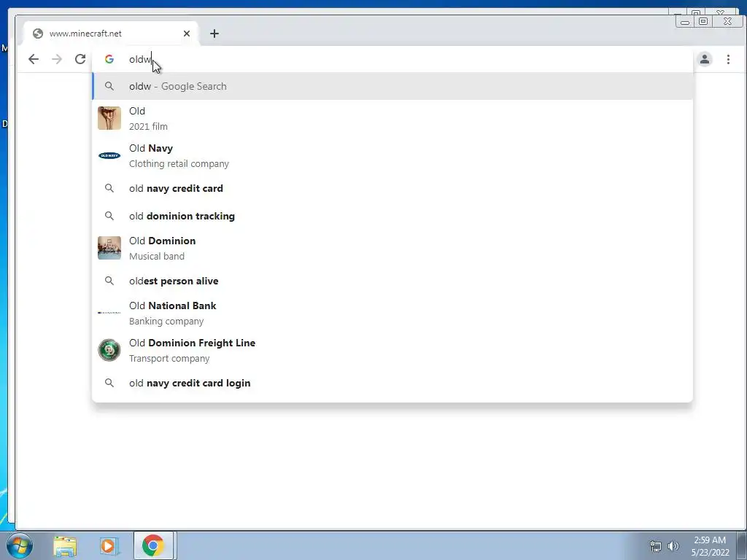
Task: Select 'Old National Bank' suggestion
Action: tap(392, 313)
